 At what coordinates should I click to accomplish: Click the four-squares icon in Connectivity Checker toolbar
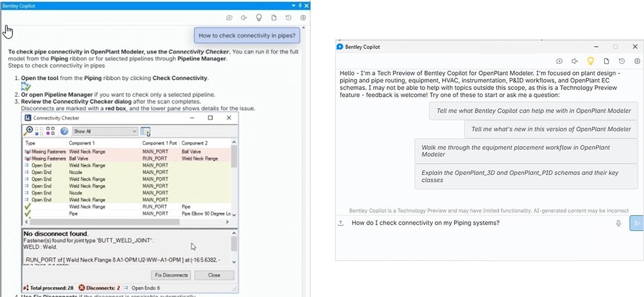[x=50, y=130]
